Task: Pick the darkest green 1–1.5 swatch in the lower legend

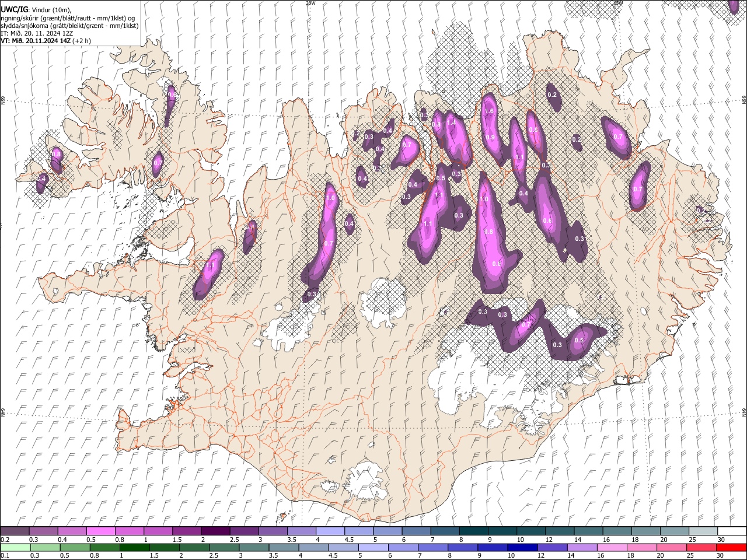Action: tap(134, 547)
